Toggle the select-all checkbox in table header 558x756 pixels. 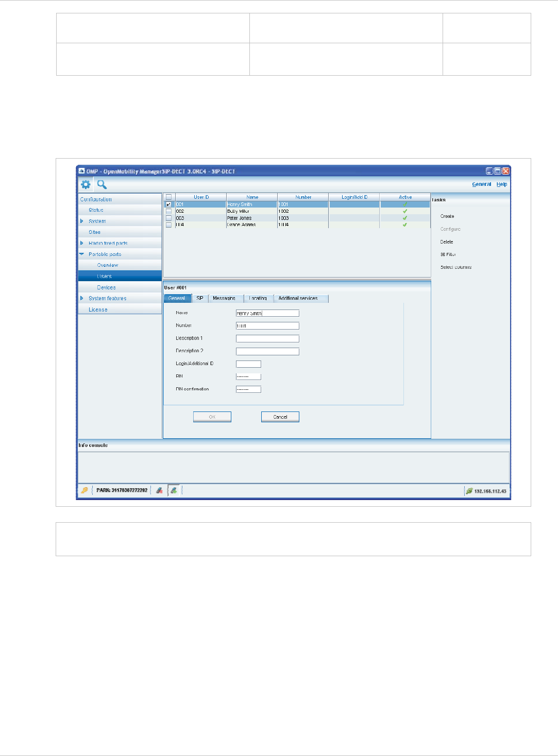(x=168, y=197)
